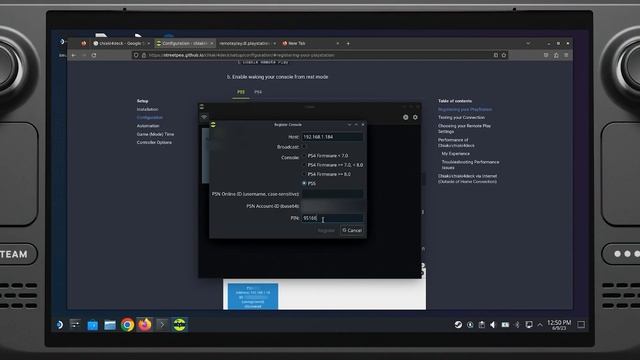Click the updates tray icon beside Steam

pyautogui.click(x=470, y=324)
